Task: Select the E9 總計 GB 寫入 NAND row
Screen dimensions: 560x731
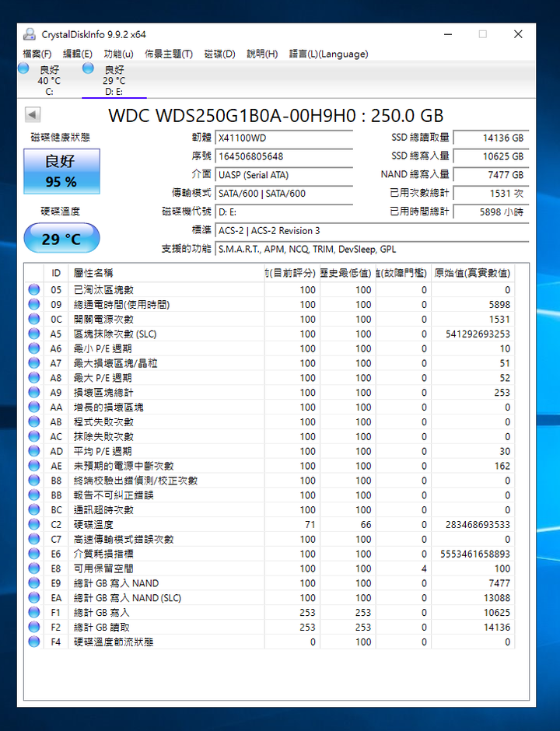Action: pyautogui.click(x=270, y=583)
